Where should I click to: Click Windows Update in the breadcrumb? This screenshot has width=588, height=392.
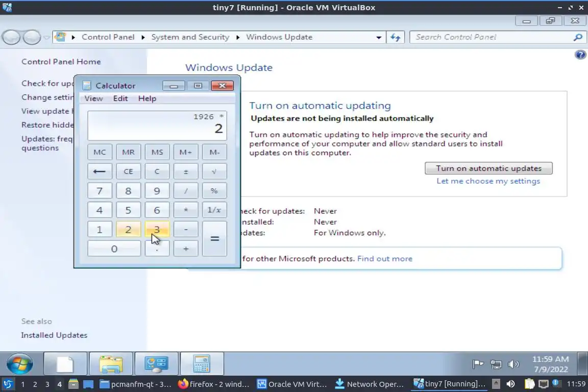(x=279, y=37)
